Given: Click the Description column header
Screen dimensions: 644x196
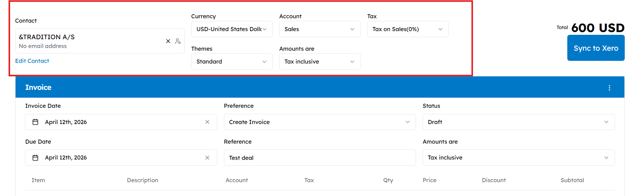Looking at the screenshot, I should [143, 180].
